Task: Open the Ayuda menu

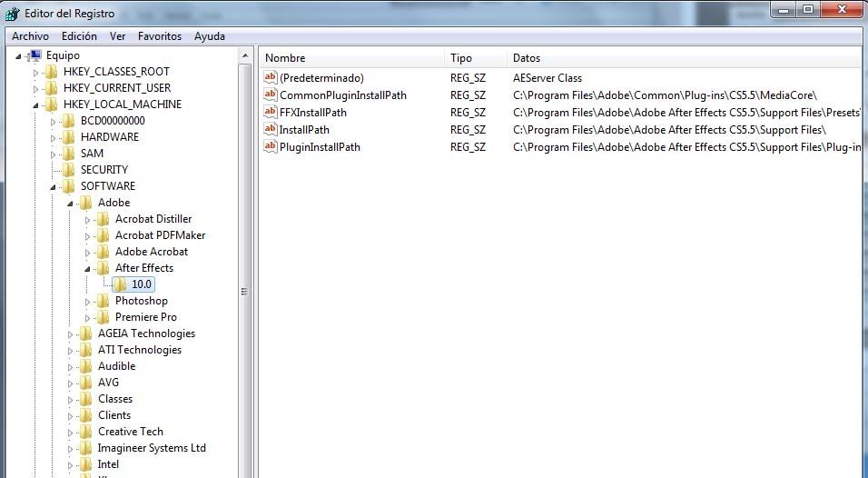Action: click(x=209, y=36)
